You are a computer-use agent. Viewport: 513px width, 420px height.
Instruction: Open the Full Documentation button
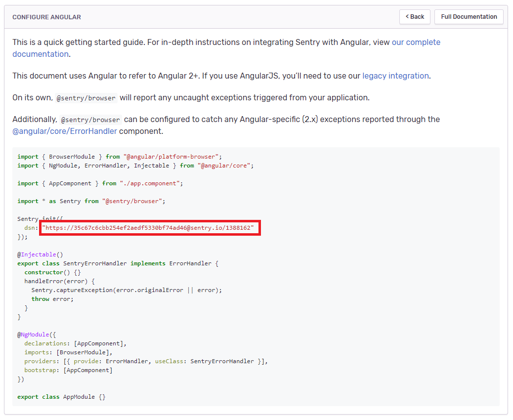click(469, 17)
